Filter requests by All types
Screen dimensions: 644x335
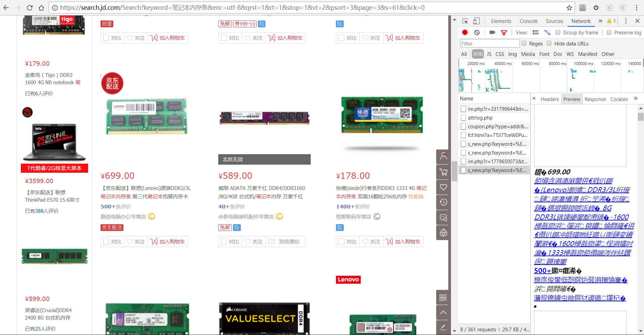[464, 54]
